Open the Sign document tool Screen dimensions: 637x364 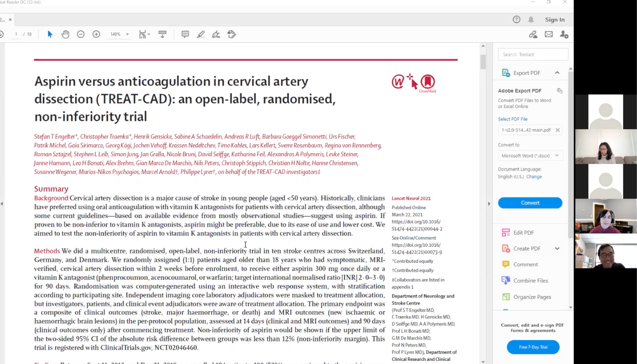point(216,34)
